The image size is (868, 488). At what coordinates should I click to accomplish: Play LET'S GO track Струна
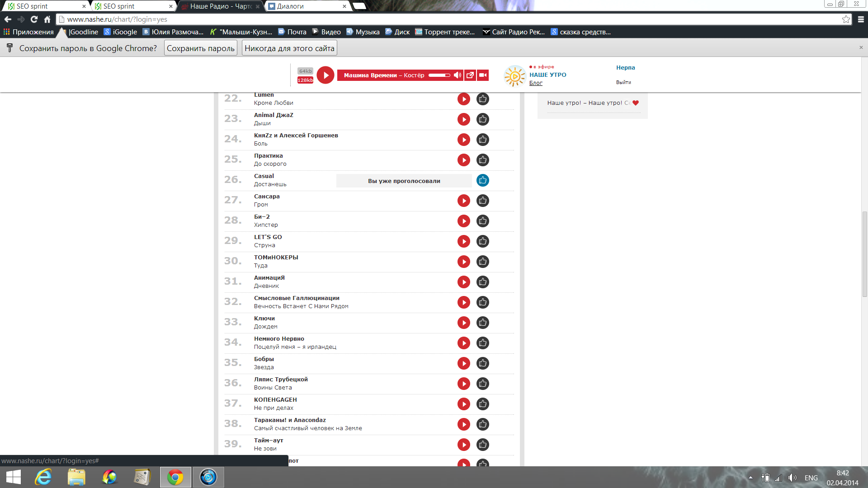pyautogui.click(x=463, y=241)
